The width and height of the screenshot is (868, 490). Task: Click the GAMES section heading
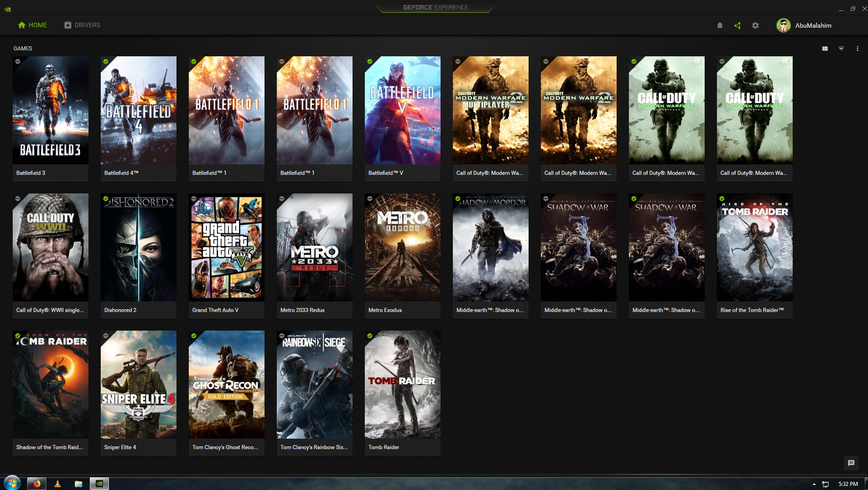[x=23, y=49]
